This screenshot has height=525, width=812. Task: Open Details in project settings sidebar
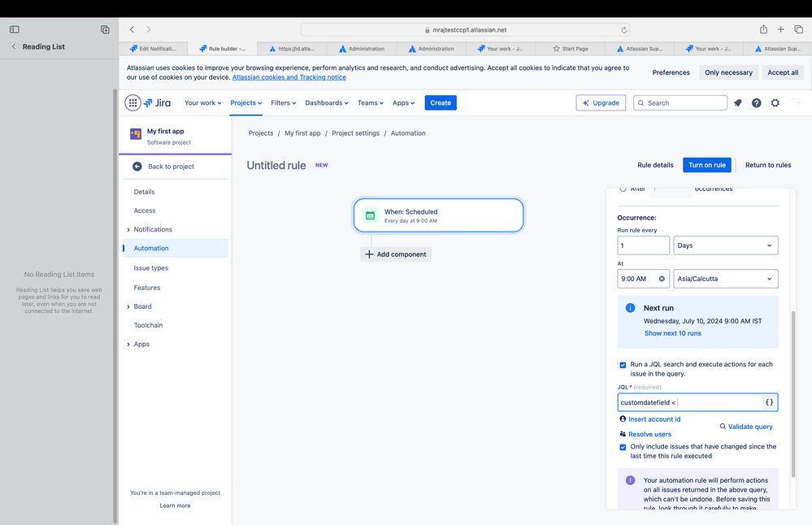(144, 192)
